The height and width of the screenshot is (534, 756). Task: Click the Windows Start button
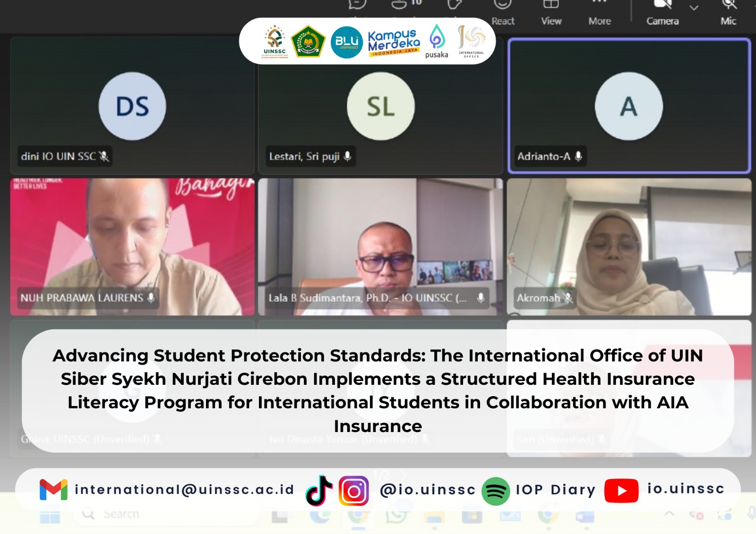point(50,515)
